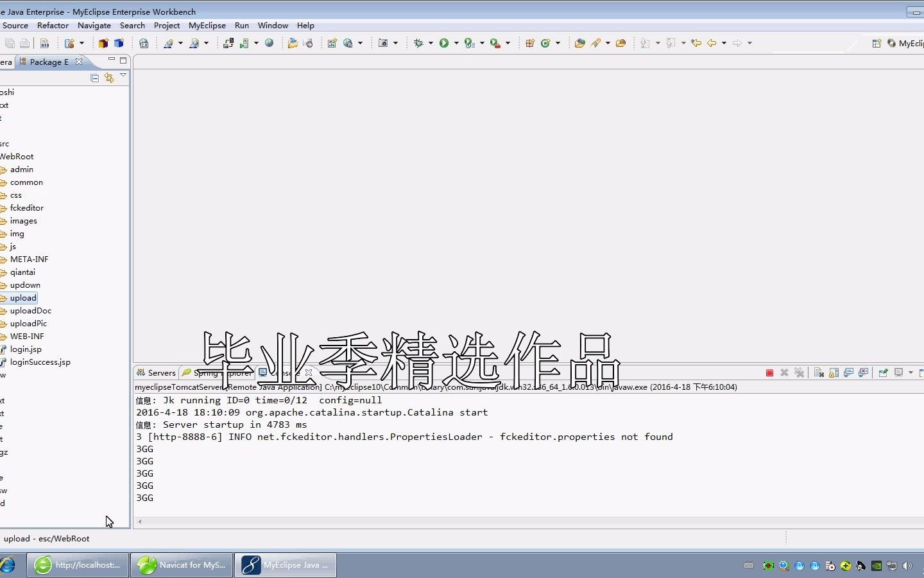Viewport: 924px width, 578px height.
Task: Click the capture camera toolbar icon
Action: (x=383, y=43)
